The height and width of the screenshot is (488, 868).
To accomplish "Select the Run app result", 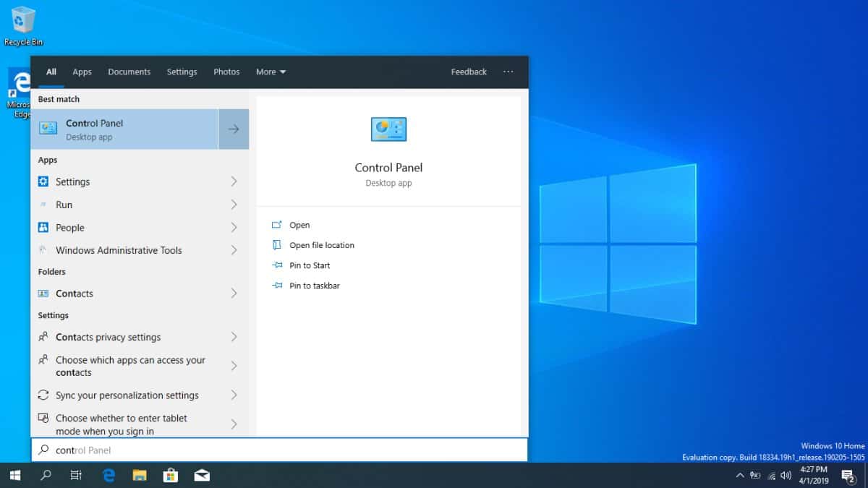I will click(x=140, y=205).
